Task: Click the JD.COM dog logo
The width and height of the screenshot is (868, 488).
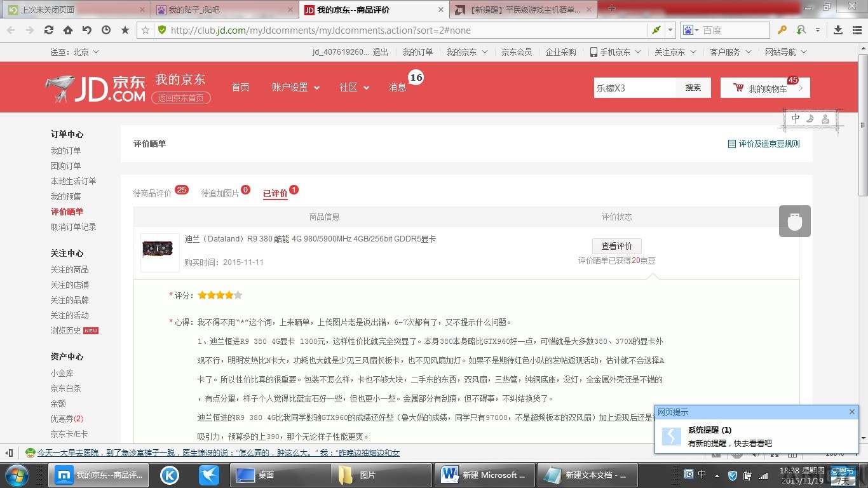Action: (95, 88)
